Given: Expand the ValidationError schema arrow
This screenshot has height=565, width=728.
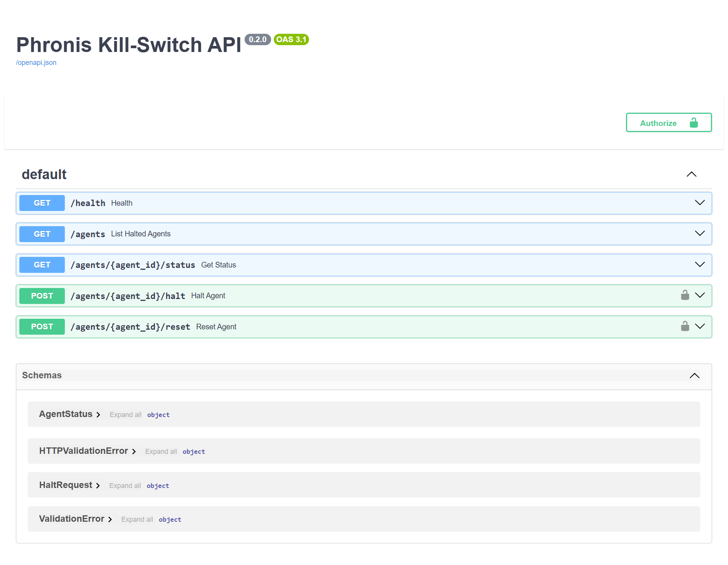Looking at the screenshot, I should (110, 519).
